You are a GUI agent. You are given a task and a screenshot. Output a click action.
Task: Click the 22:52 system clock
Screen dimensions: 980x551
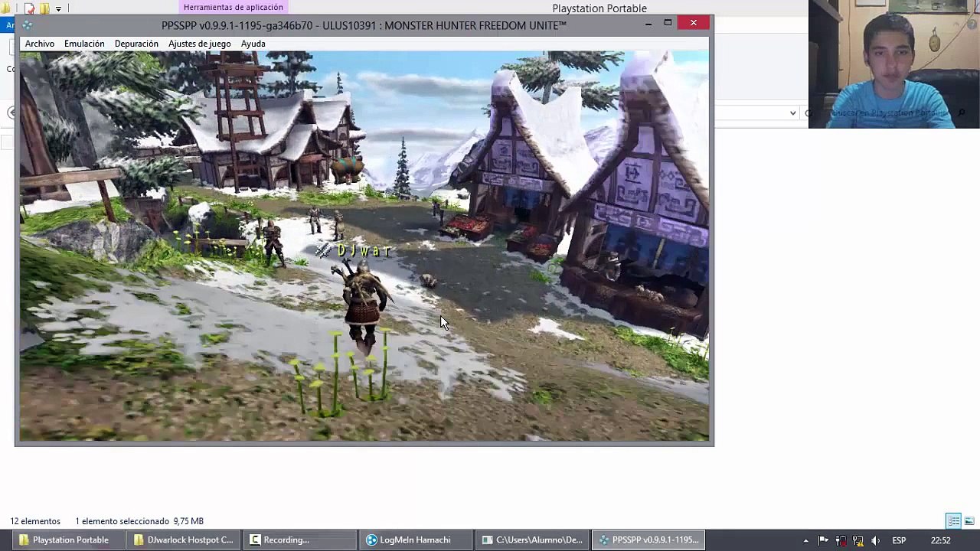(941, 541)
